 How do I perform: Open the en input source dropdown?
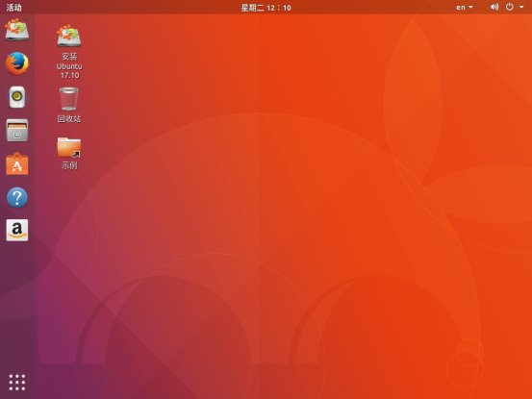(465, 7)
